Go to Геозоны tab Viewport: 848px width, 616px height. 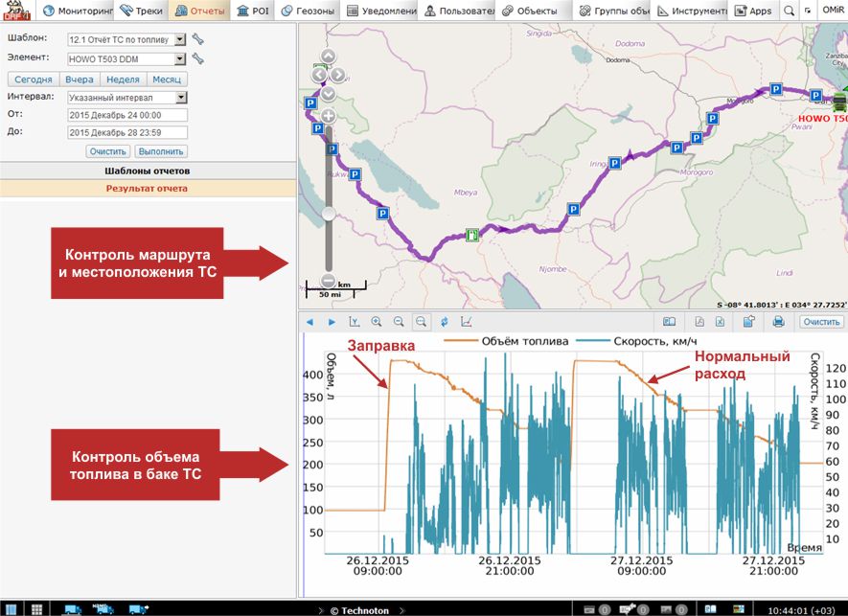pyautogui.click(x=308, y=11)
